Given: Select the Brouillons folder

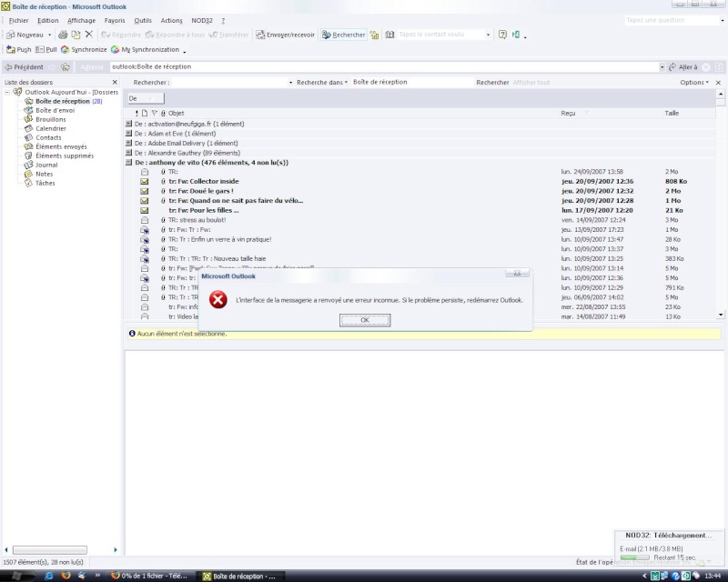Looking at the screenshot, I should pyautogui.click(x=51, y=120).
